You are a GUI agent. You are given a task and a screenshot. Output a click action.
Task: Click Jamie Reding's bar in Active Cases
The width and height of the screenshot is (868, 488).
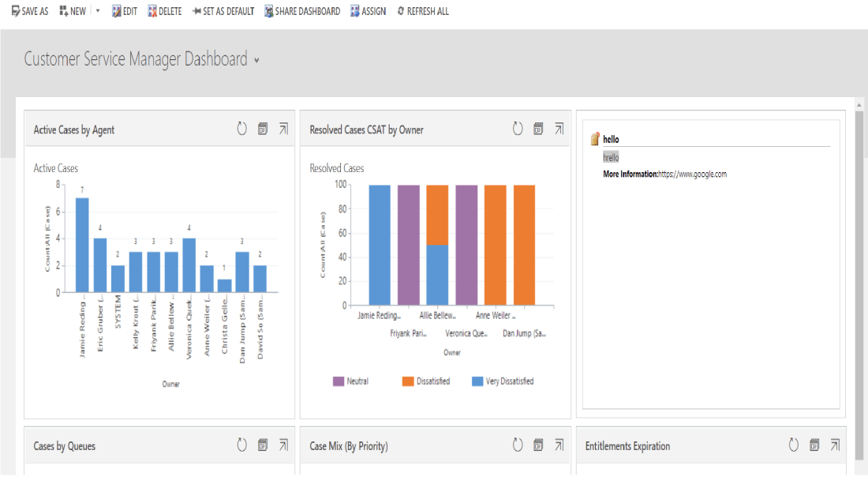coord(82,245)
